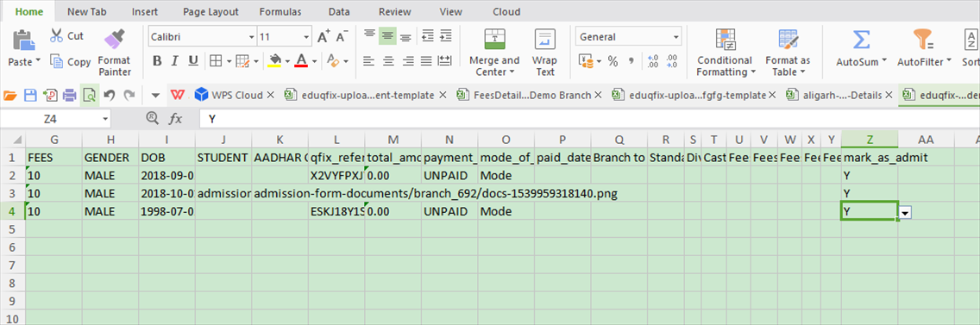Image resolution: width=980 pixels, height=325 pixels.
Task: Click the Paste clipboard icon
Action: coord(23,41)
